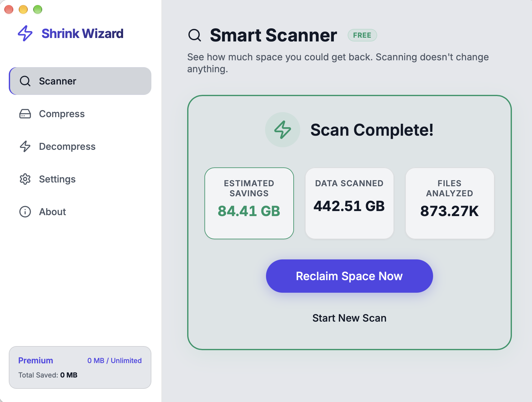Click the green bolt icon beside Scan Complete
The image size is (532, 402).
[283, 130]
